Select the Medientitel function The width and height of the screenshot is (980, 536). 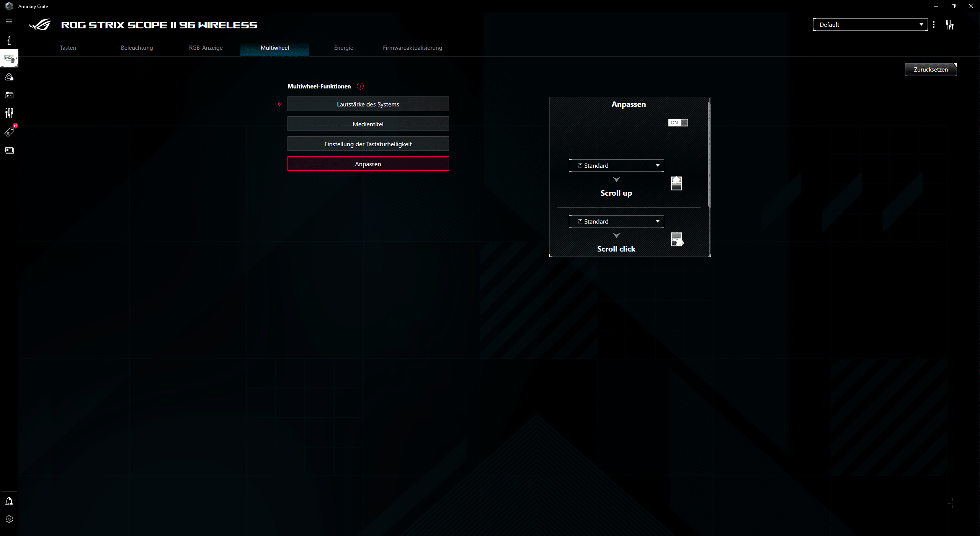(368, 124)
